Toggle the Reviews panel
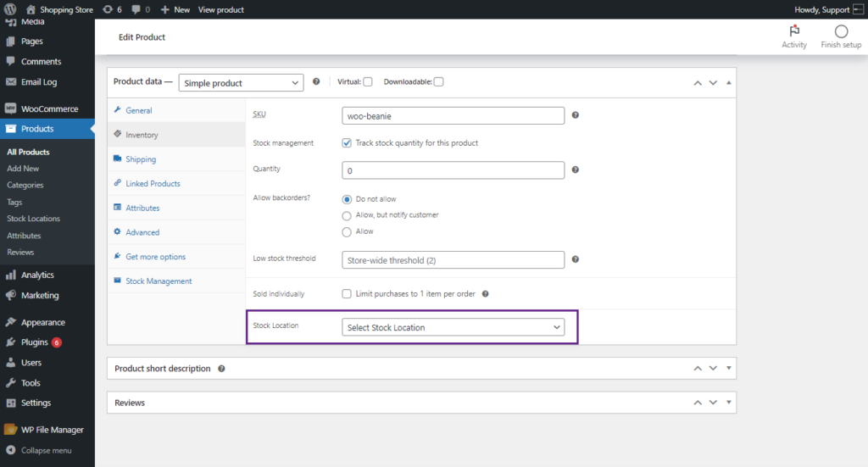The image size is (868, 467). click(728, 403)
